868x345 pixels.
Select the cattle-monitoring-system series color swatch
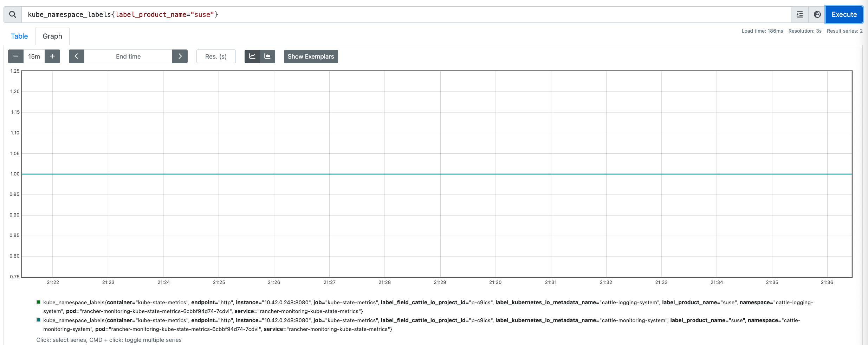[x=38, y=320]
